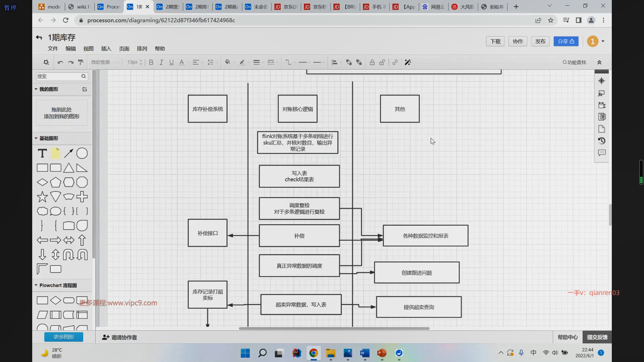
Task: Click the blue 更多图形 button
Action: 64,337
